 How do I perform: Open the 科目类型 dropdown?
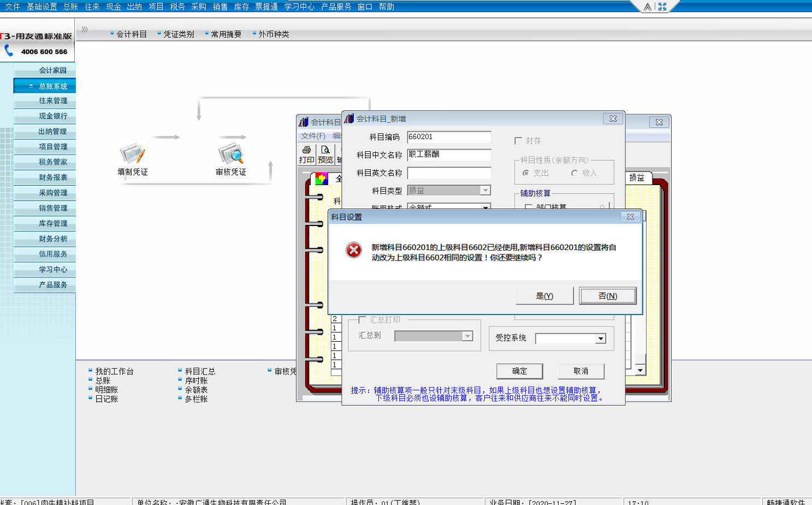[485, 190]
